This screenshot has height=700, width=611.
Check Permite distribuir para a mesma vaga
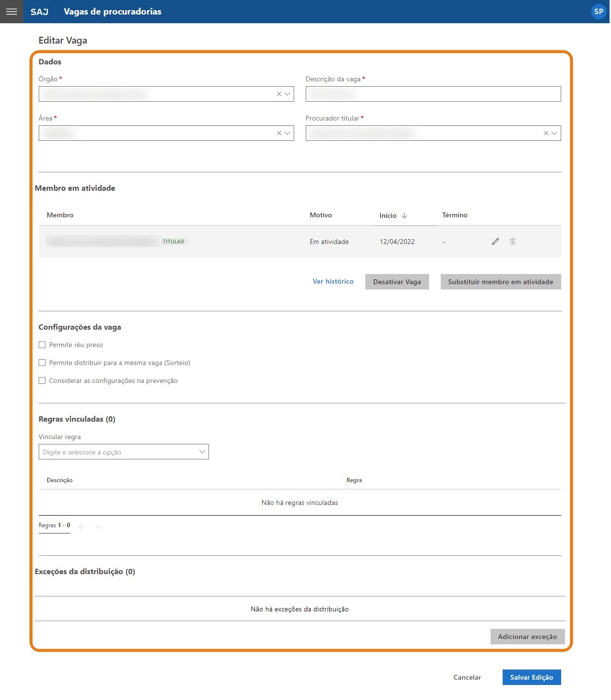pyautogui.click(x=42, y=363)
